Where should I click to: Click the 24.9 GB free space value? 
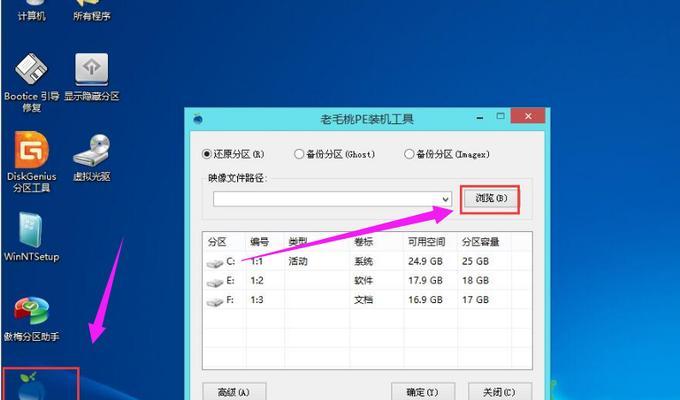(x=425, y=262)
